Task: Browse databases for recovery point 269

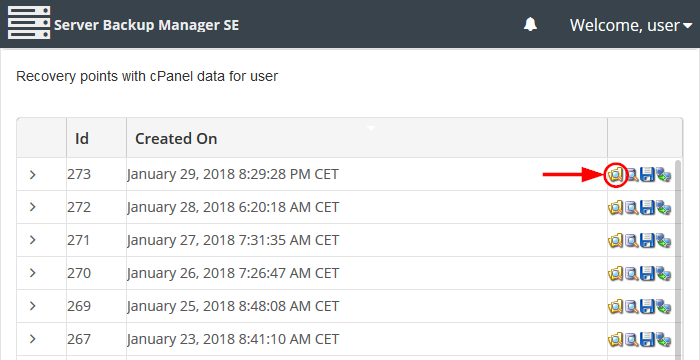Action: tap(632, 306)
